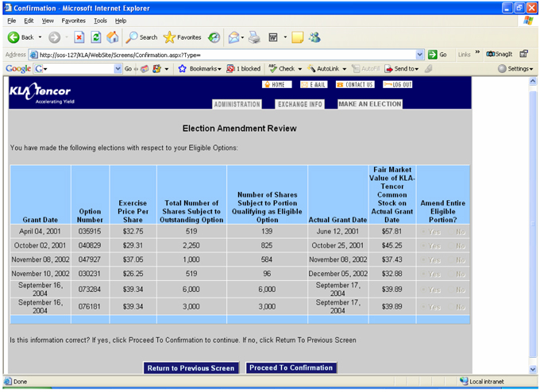Open the Search pane in the toolbar
540x392 pixels.
[142, 37]
